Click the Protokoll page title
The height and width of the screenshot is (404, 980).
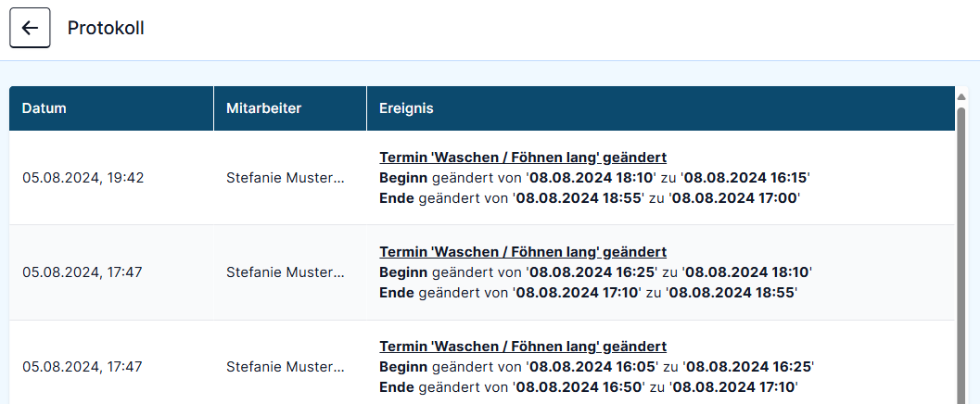click(106, 28)
